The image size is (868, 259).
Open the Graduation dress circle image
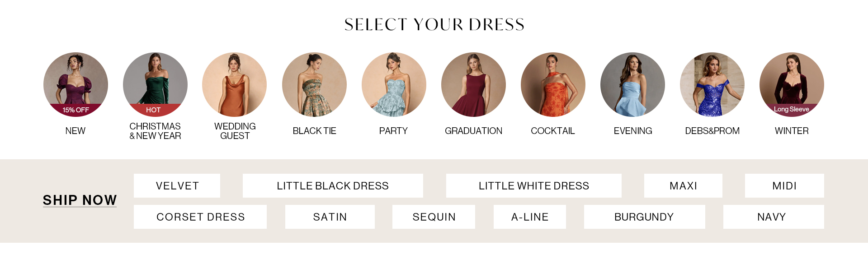(473, 85)
